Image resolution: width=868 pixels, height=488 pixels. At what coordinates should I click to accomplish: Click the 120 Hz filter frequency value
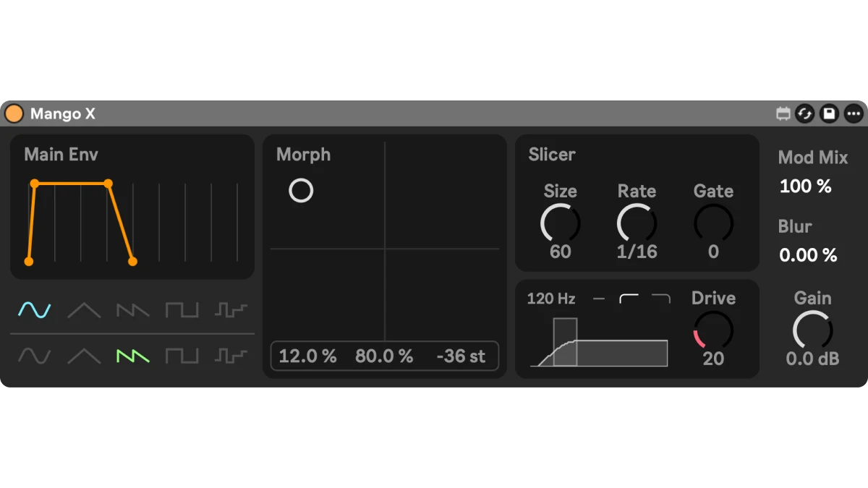551,299
